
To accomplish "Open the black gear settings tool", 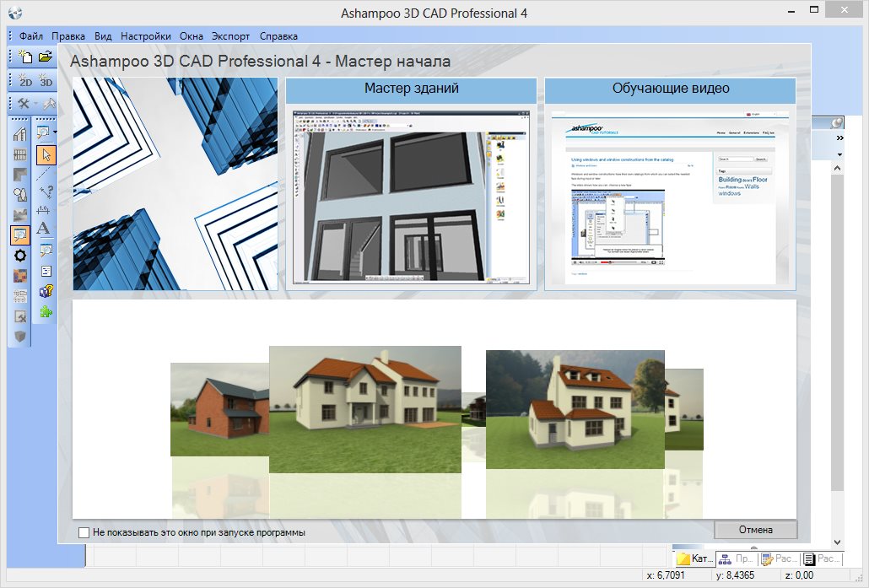I will [x=20, y=256].
